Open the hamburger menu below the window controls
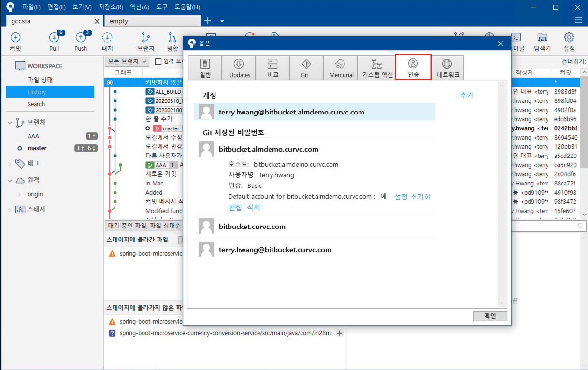Viewport: 588px width, 370px height. pyautogui.click(x=579, y=20)
